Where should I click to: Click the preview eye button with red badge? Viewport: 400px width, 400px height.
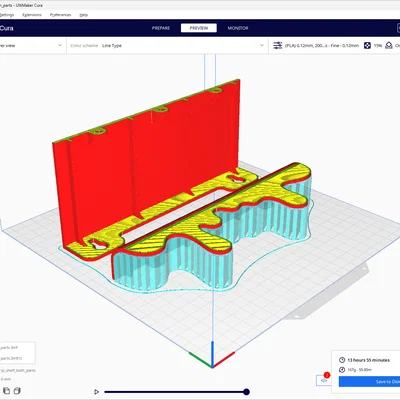(323, 380)
